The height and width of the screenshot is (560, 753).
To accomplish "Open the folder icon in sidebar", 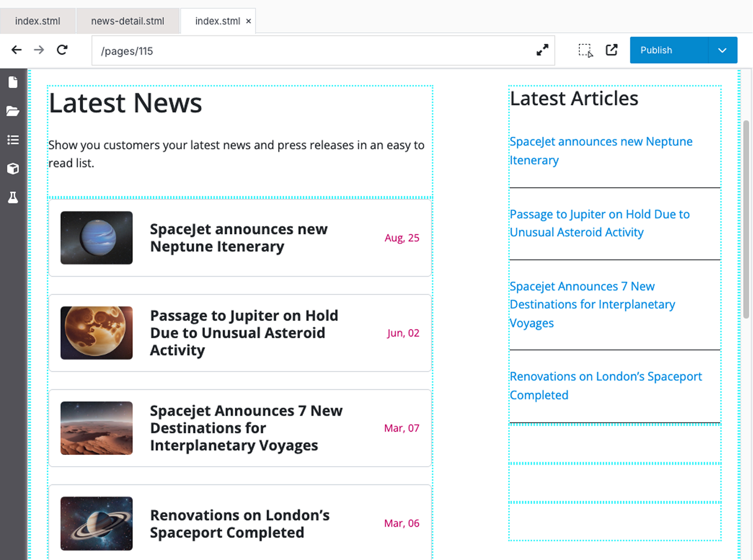I will 13,111.
